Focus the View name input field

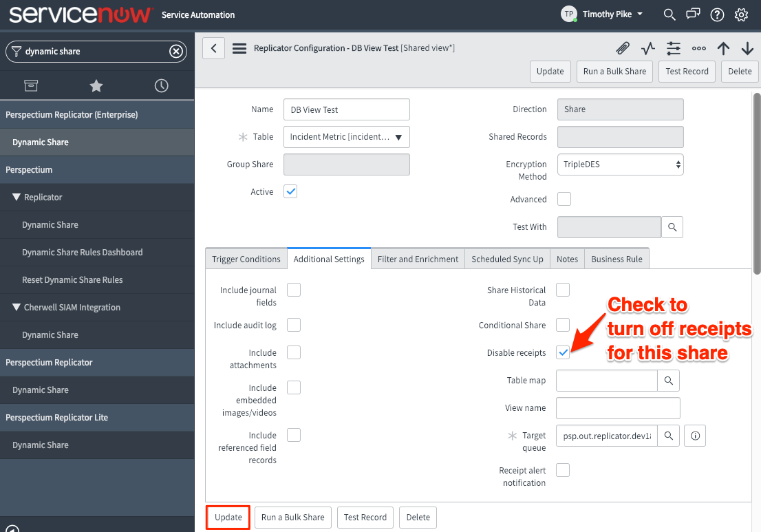pyautogui.click(x=618, y=408)
